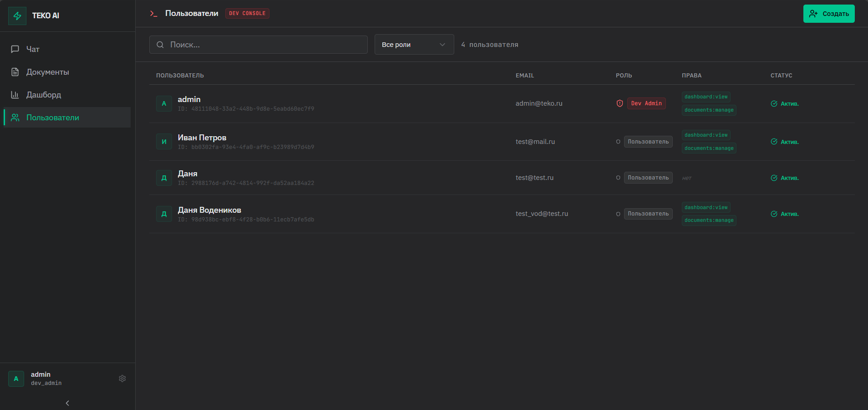Click dashboard:view tag for Даня Водеников
Viewport: 868px width, 410px height.
(x=706, y=207)
